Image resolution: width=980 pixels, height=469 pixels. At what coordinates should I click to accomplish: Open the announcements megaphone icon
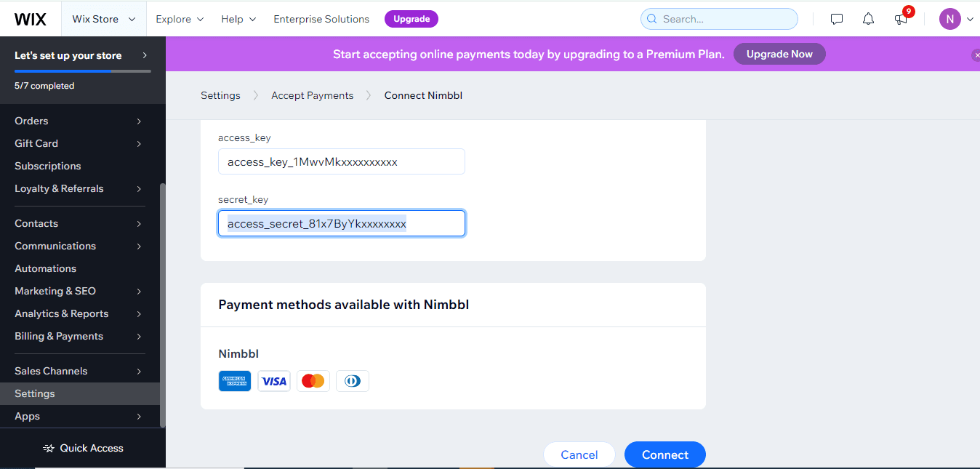[x=901, y=20]
